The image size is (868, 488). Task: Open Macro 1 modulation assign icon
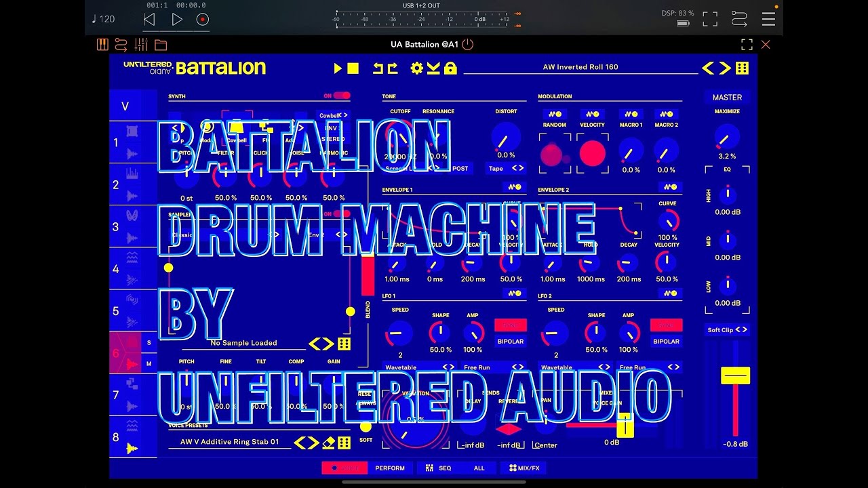[631, 114]
